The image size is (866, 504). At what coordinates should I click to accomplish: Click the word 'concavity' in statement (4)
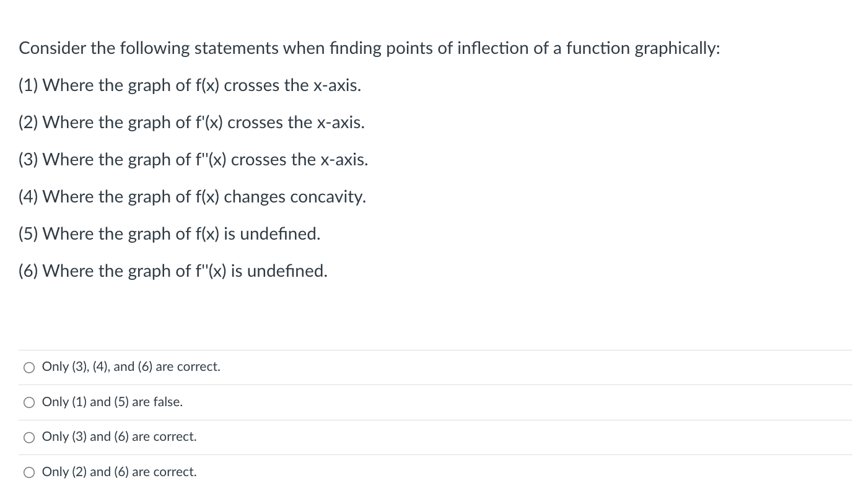click(328, 197)
